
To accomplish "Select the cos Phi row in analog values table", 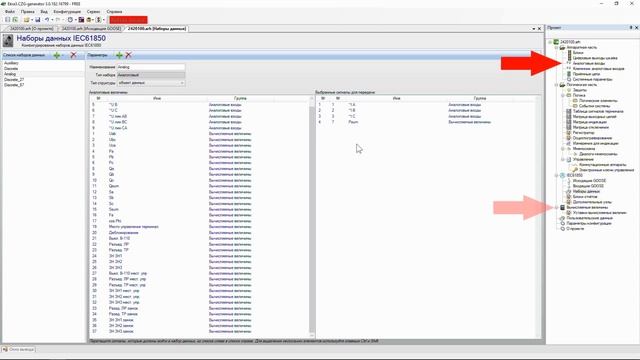I will 200,221.
